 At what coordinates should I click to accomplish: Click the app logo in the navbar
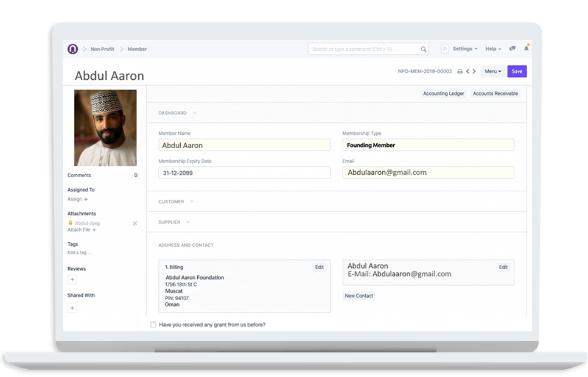point(72,49)
